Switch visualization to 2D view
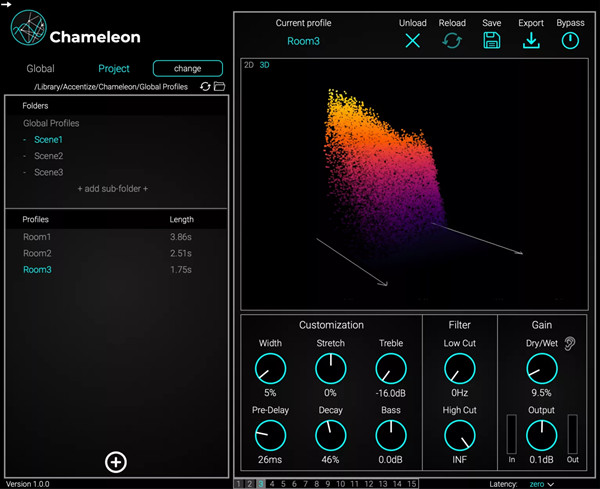The image size is (600, 489). click(x=249, y=66)
